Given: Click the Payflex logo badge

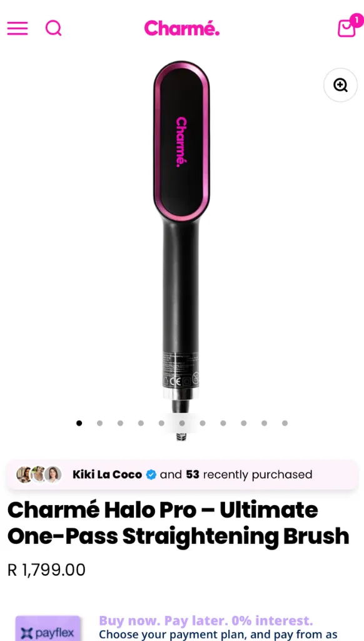Looking at the screenshot, I should click(48, 628).
